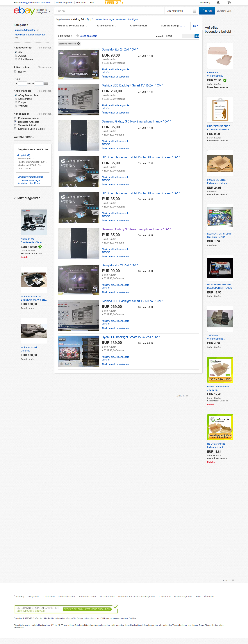Open the eBay-AGB footer link
The width and height of the screenshot is (248, 644).
(71, 618)
